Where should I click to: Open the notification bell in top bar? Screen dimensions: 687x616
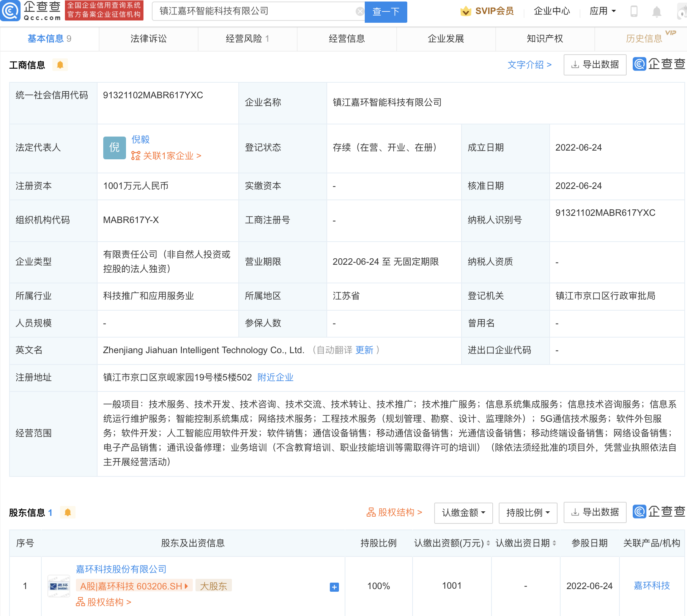click(655, 11)
